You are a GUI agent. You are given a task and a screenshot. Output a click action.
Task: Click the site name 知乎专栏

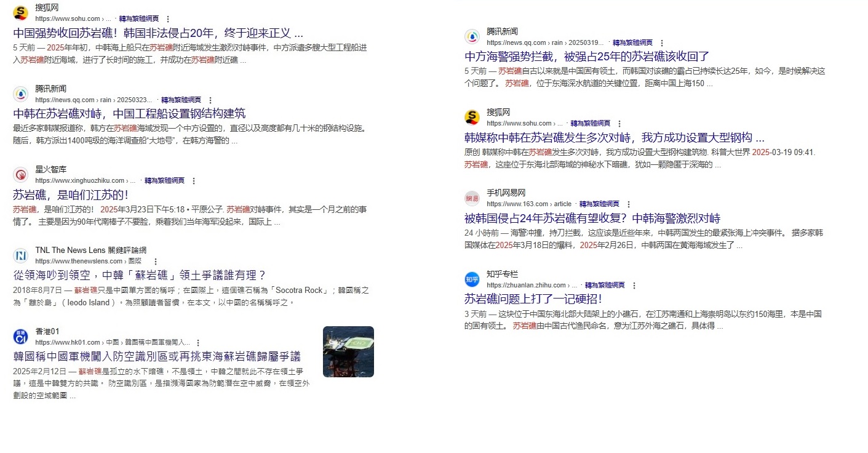click(503, 274)
